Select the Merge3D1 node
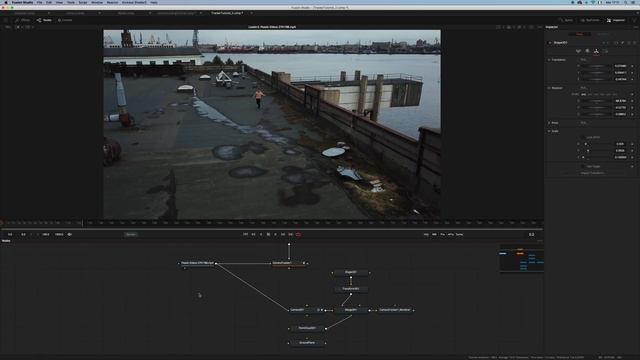Viewport: 640px width, 360px height. tap(351, 310)
